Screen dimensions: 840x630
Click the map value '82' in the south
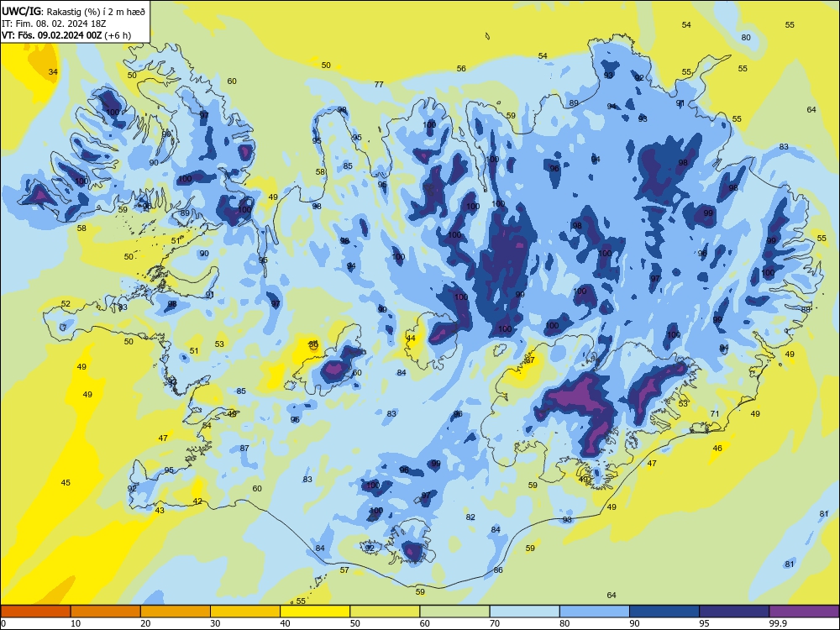coord(470,517)
